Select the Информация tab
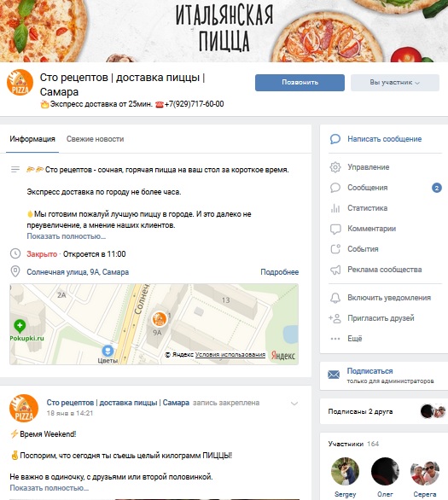 tap(32, 139)
